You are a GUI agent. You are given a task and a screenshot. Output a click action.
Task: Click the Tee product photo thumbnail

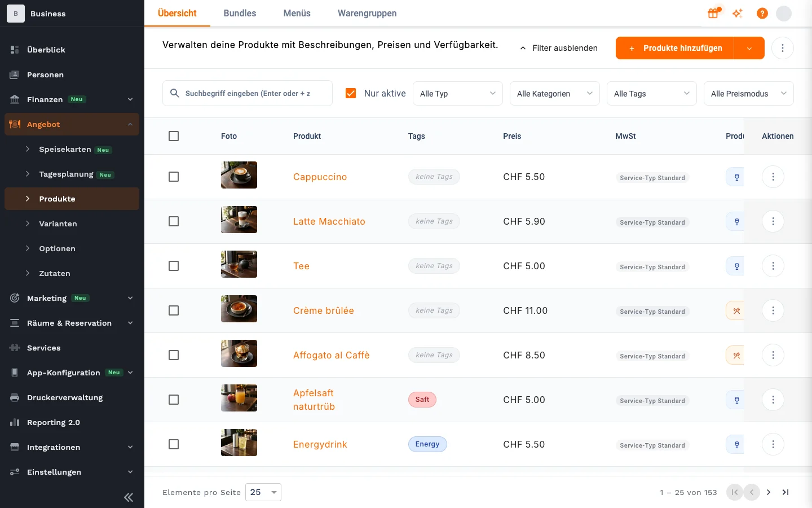239,264
